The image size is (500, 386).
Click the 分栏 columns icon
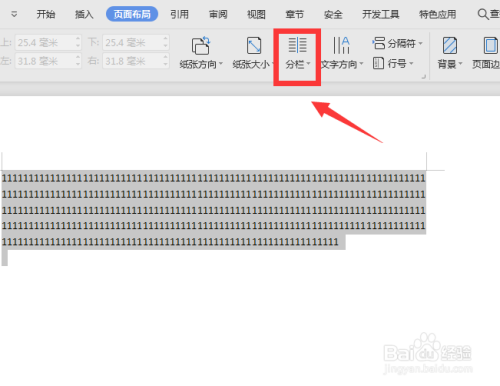[x=297, y=45]
